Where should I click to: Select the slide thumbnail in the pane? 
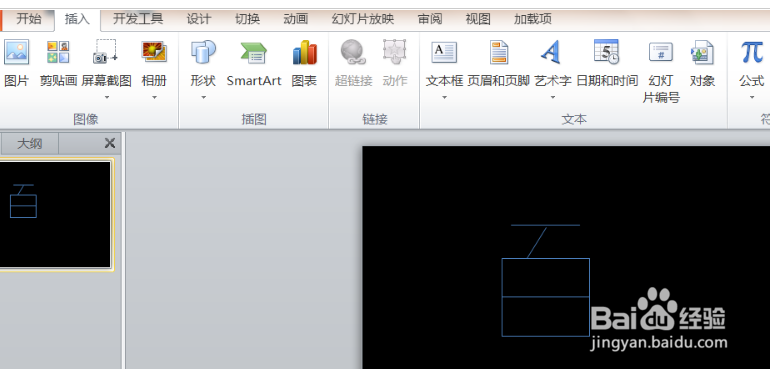[x=55, y=214]
